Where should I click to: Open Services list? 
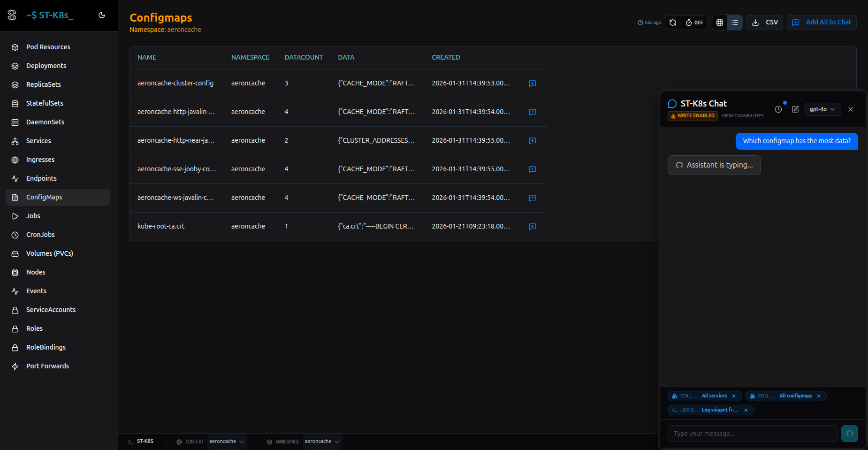click(58, 141)
